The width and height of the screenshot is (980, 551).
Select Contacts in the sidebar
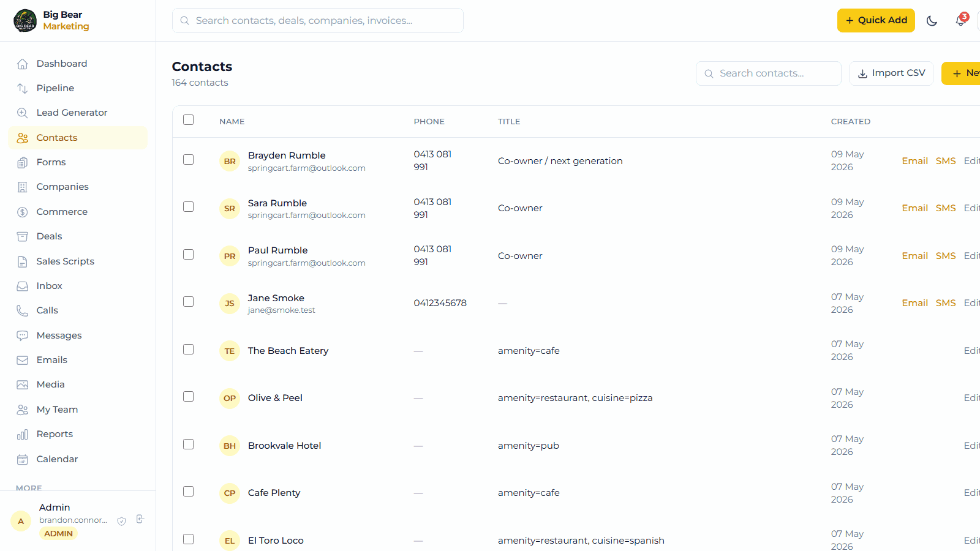[78, 138]
